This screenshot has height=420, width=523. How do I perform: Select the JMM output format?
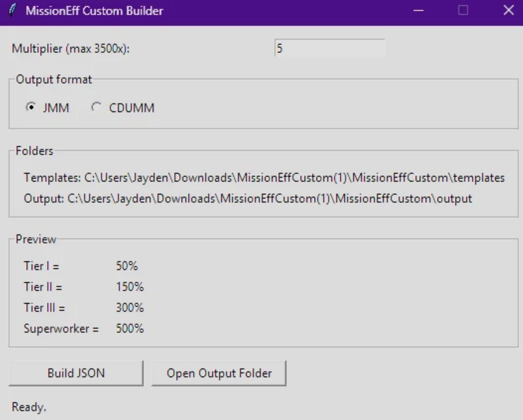coord(31,108)
